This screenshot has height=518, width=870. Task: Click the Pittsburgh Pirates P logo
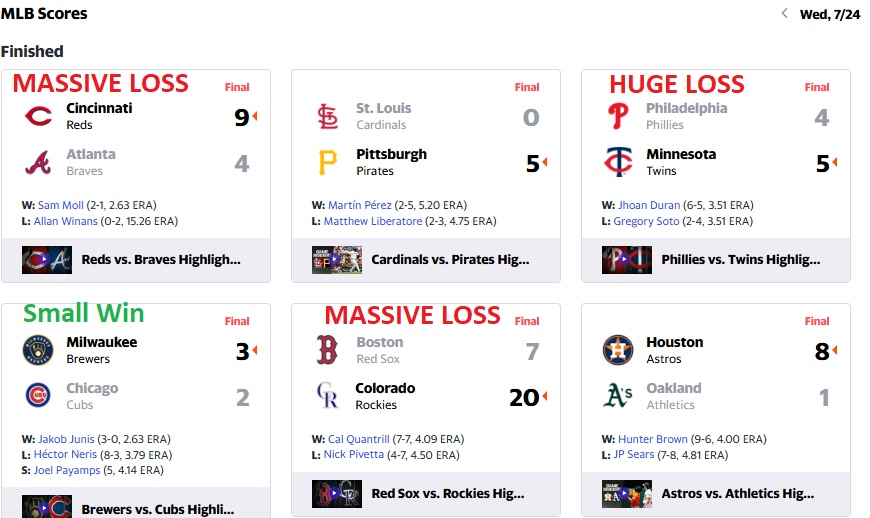327,162
